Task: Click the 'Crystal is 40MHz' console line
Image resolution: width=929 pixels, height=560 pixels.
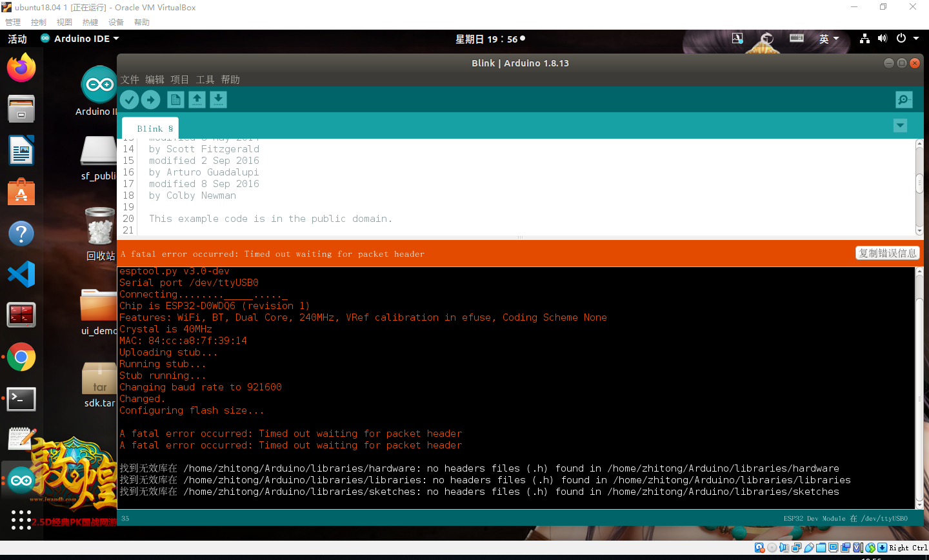Action: pos(166,329)
